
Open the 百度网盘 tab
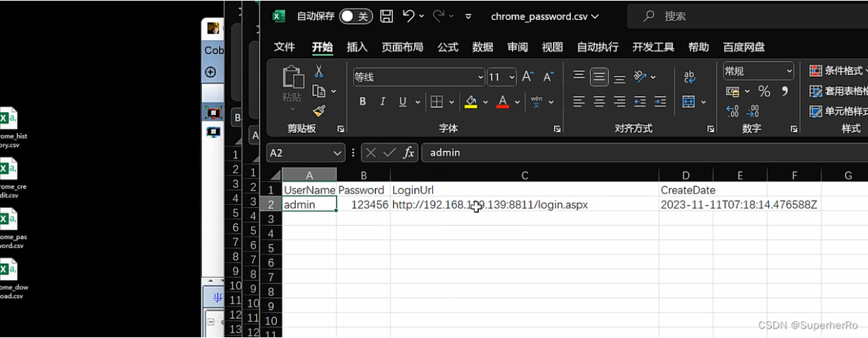pos(744,47)
